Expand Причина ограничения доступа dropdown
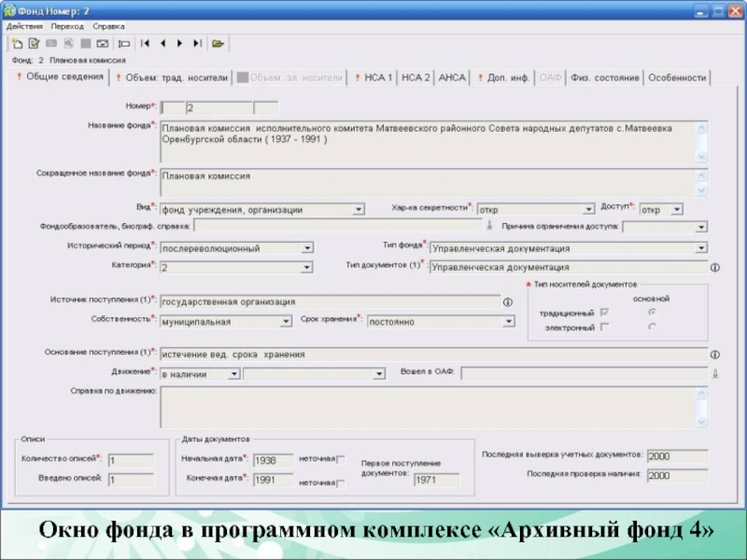This screenshot has width=747, height=560. point(701,227)
